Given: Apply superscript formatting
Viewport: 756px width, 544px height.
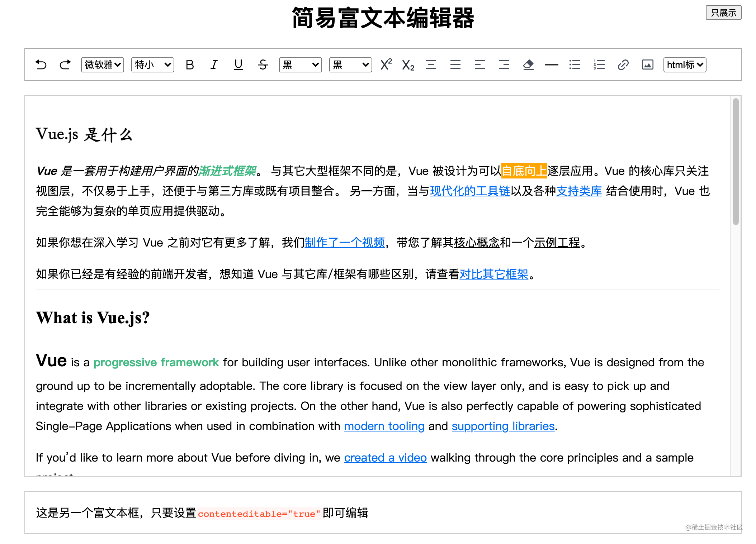Looking at the screenshot, I should (386, 65).
